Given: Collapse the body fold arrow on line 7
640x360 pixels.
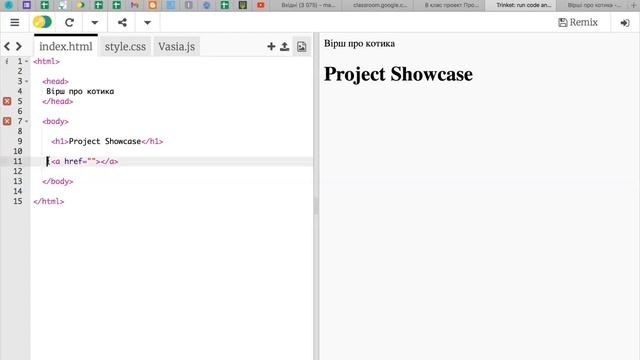Looking at the screenshot, I should [27, 122].
